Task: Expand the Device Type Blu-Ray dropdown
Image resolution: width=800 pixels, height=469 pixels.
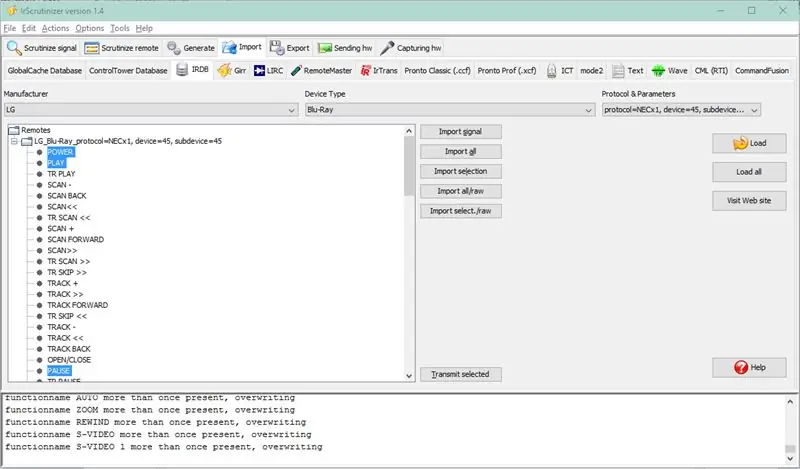Action: click(450, 110)
